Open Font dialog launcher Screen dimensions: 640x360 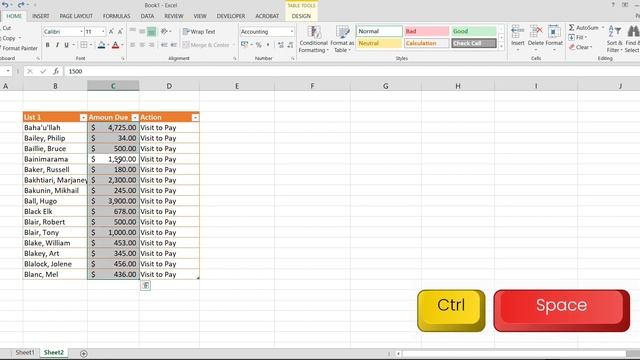[x=122, y=59]
